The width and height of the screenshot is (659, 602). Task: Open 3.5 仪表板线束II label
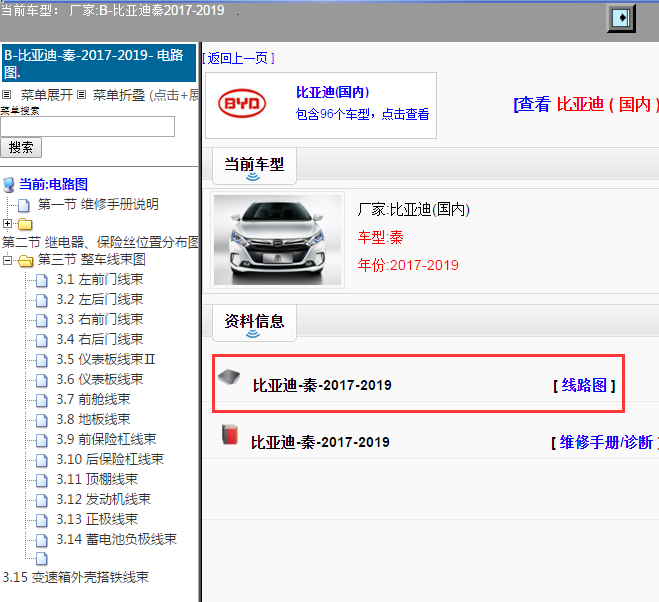pos(106,359)
